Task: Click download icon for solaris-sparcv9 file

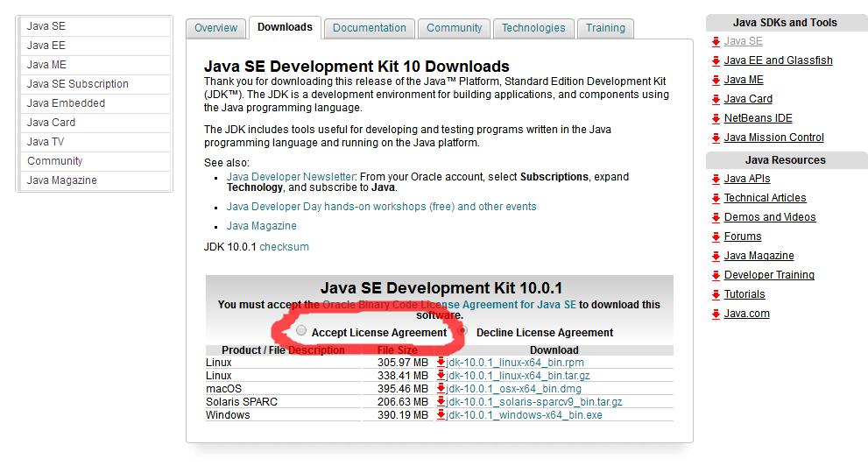Action: (441, 401)
